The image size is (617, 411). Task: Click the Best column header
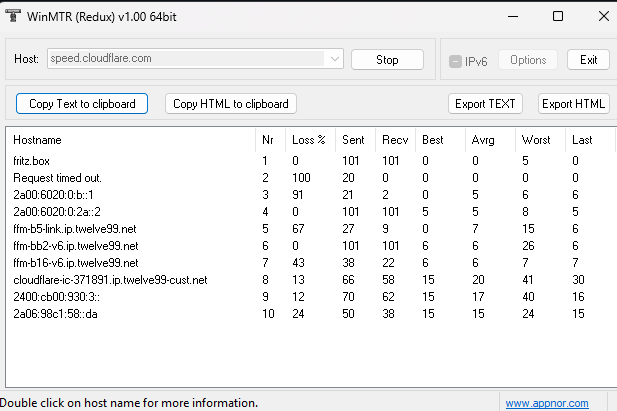(x=440, y=140)
